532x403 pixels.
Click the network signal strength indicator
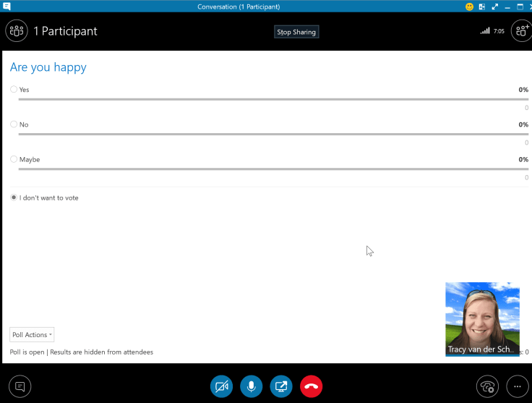[484, 31]
